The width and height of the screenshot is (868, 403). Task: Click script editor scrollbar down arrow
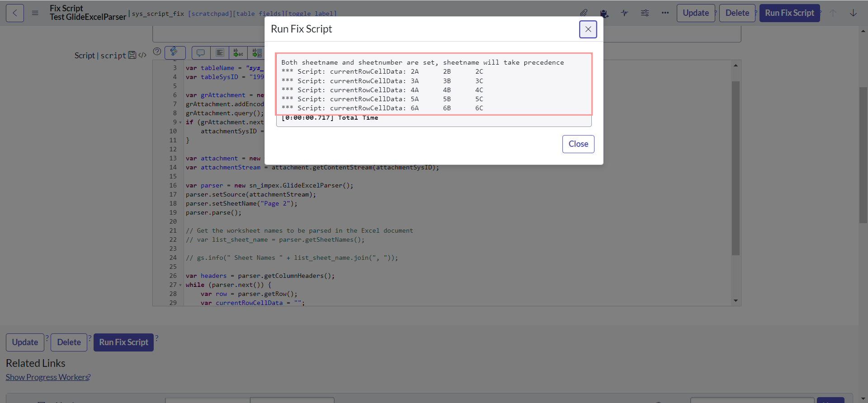pos(736,301)
